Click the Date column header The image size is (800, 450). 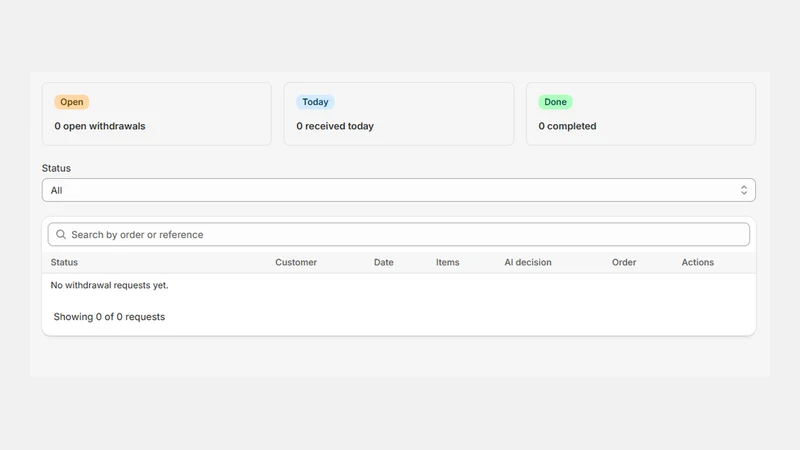[x=384, y=262]
